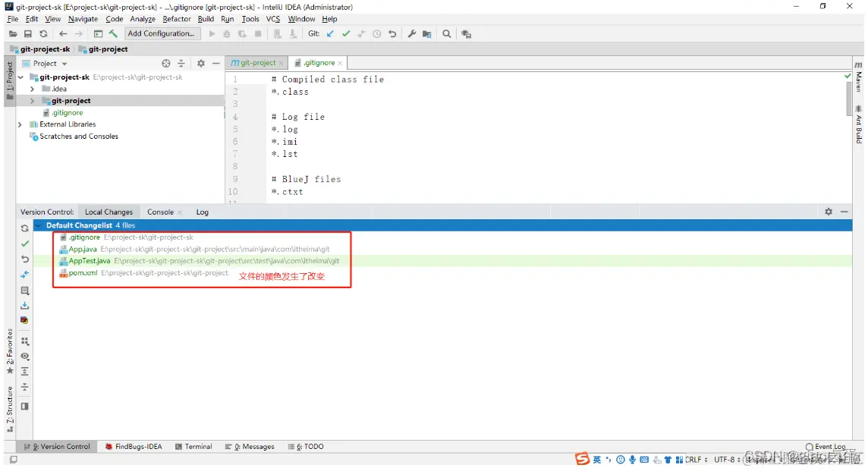Collapse the git-project-sk root node
Viewport: 868px width, 471px height.
pos(20,77)
